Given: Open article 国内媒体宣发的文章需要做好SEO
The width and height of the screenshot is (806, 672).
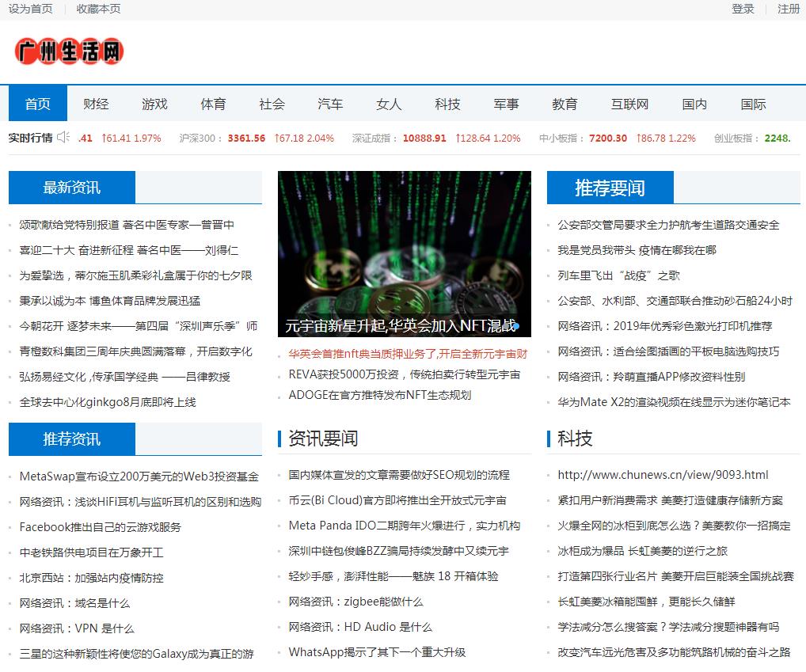Looking at the screenshot, I should click(x=399, y=475).
